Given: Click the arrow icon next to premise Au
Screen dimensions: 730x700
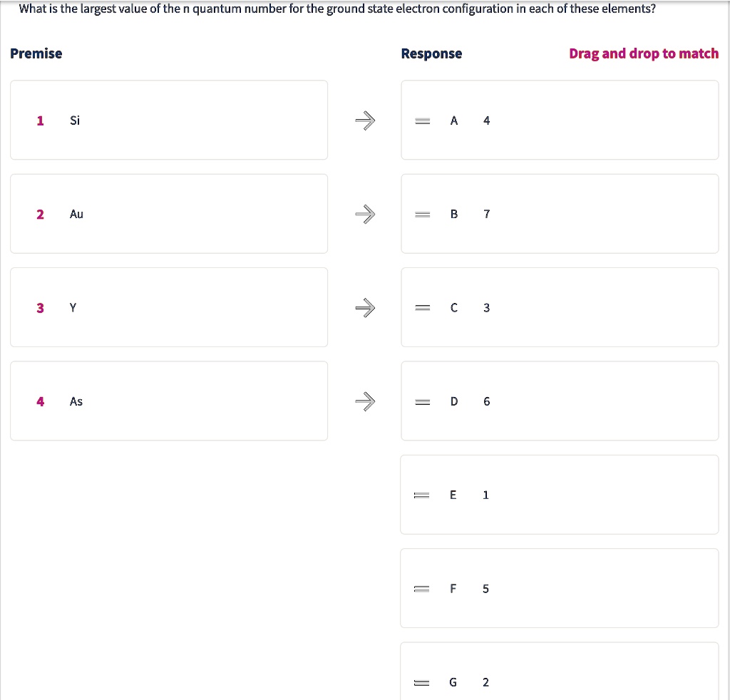Looking at the screenshot, I should click(365, 214).
